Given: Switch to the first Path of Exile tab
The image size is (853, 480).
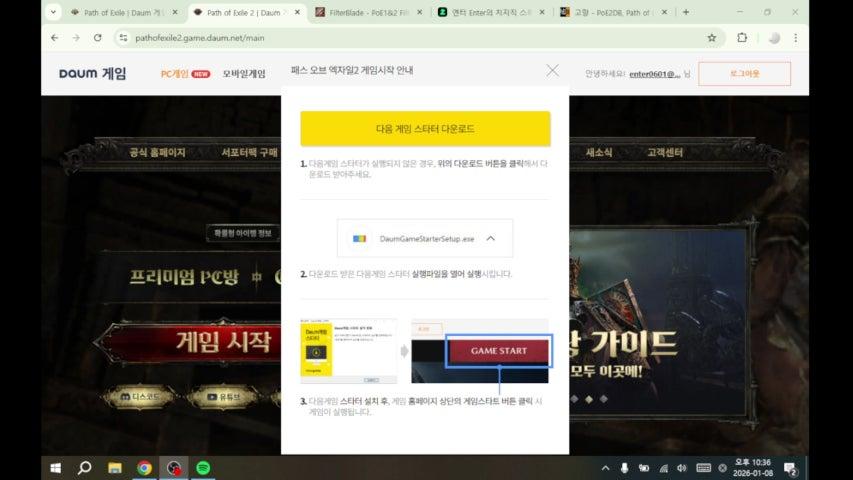Looking at the screenshot, I should pyautogui.click(x=125, y=12).
